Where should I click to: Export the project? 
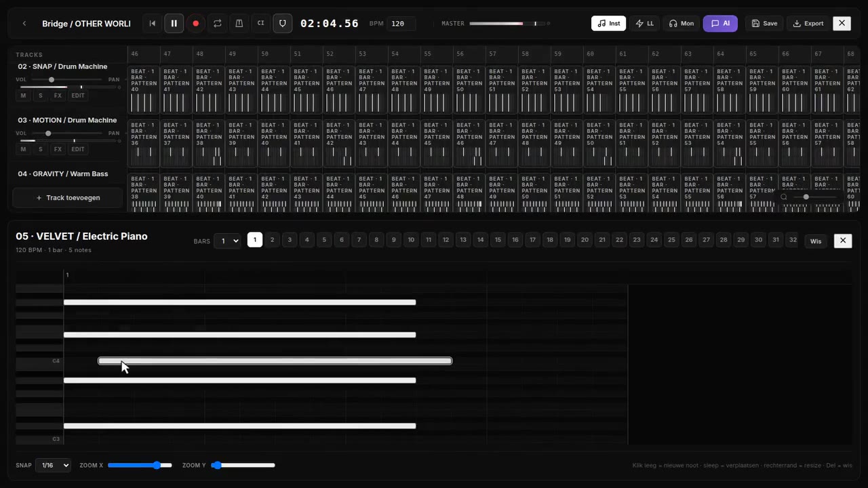(808, 24)
